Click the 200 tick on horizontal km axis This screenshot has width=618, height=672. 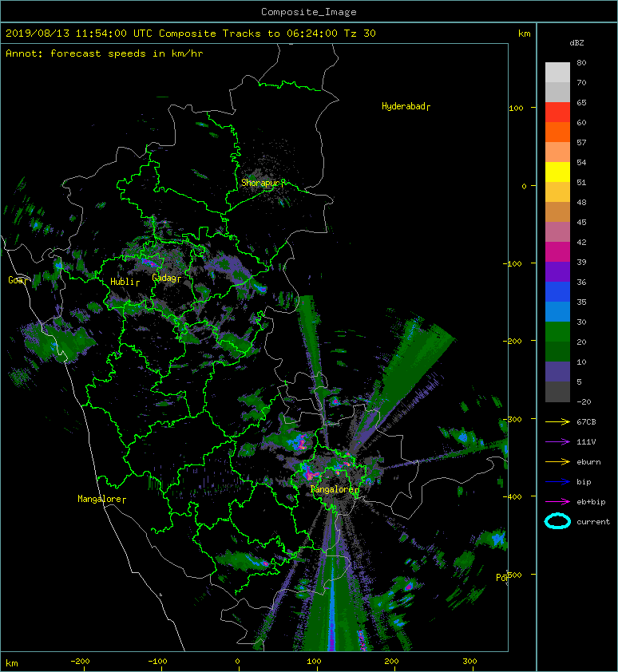click(x=391, y=662)
